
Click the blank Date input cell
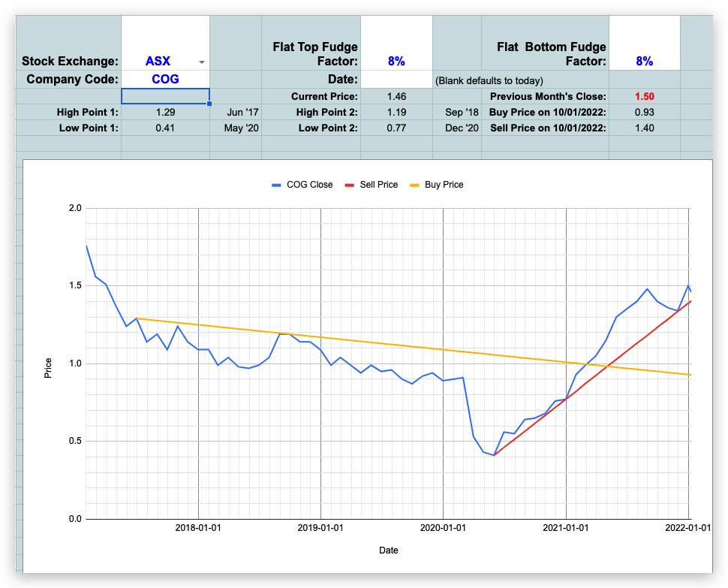point(396,80)
